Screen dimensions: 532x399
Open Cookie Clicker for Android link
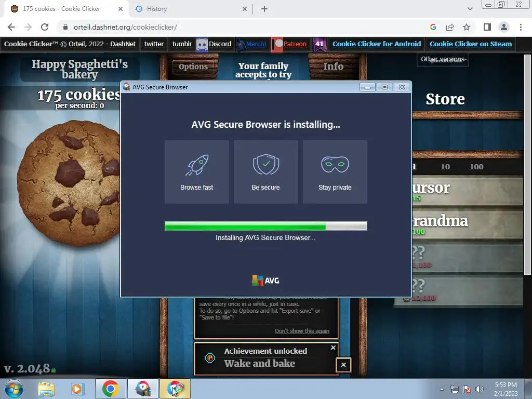point(377,44)
